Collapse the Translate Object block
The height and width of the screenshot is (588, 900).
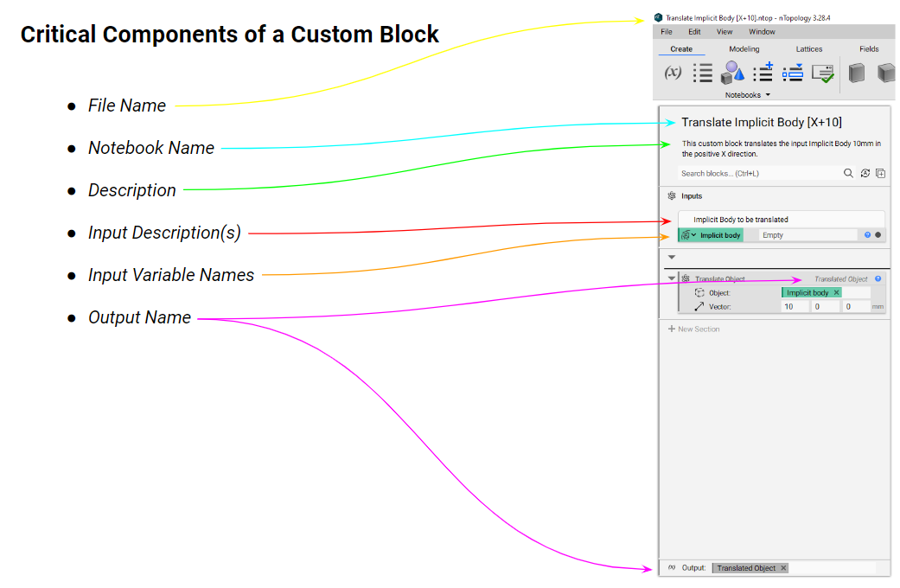[671, 278]
